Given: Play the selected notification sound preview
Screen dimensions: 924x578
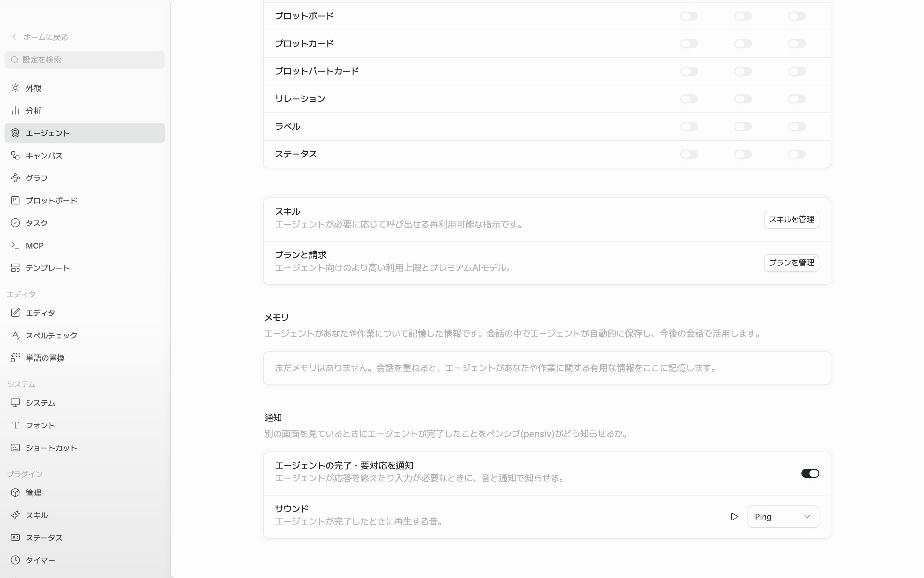Looking at the screenshot, I should (x=734, y=517).
